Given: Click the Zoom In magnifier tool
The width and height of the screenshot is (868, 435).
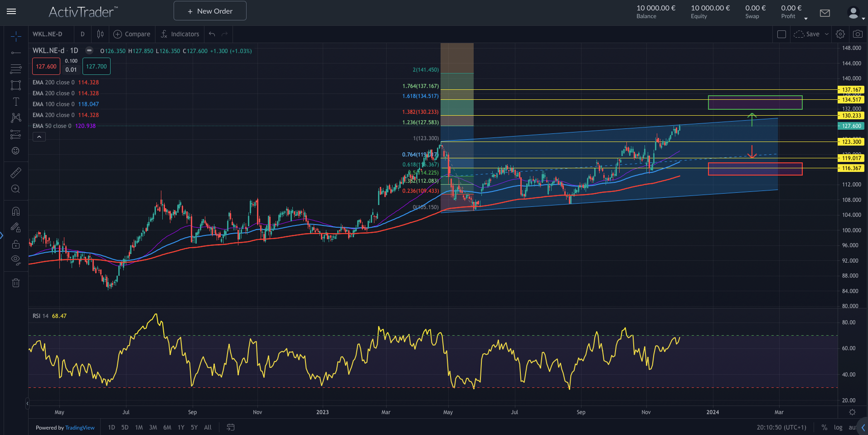Looking at the screenshot, I should click(x=16, y=189).
